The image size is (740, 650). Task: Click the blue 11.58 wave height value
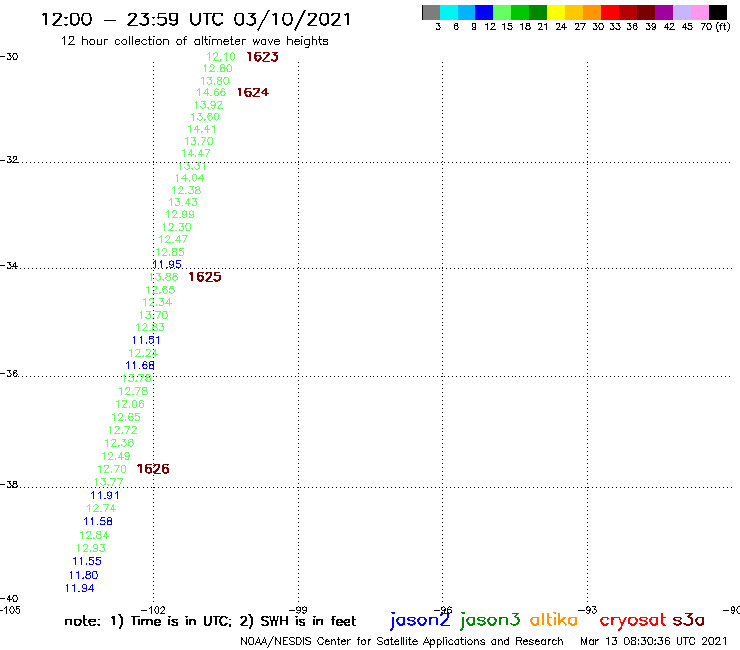[x=98, y=522]
